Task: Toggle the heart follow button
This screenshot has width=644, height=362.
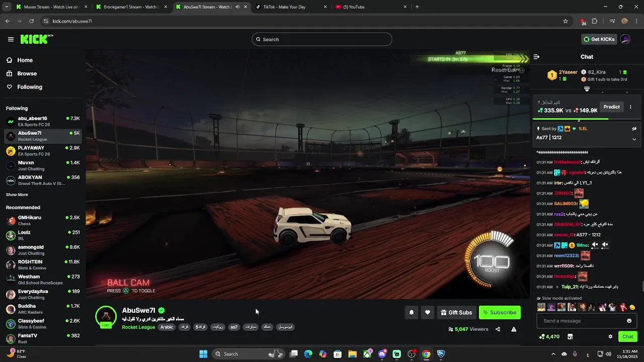Action: (427, 312)
